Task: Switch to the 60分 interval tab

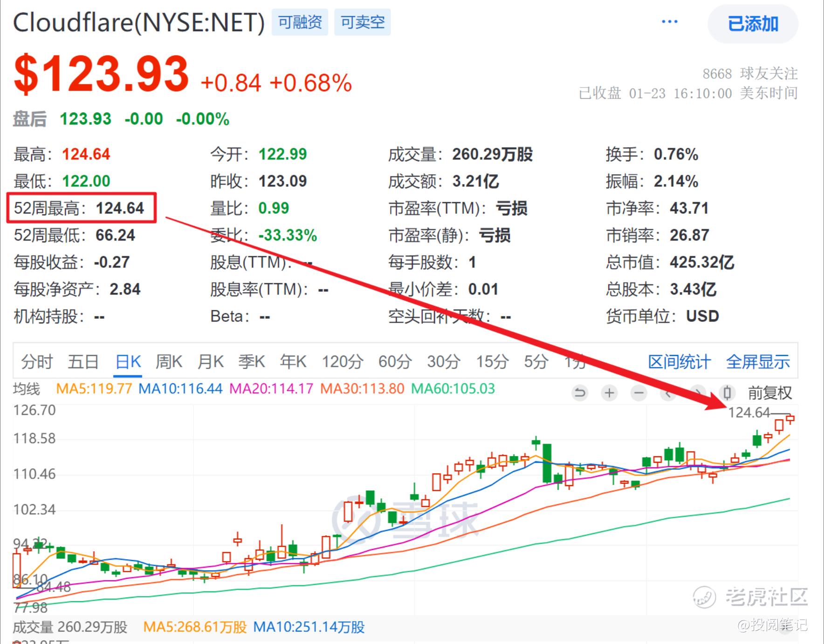Action: click(x=395, y=362)
